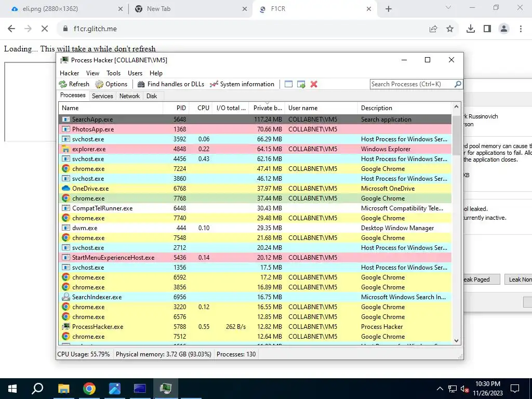
Task: Switch to the Network tab
Action: tap(129, 96)
